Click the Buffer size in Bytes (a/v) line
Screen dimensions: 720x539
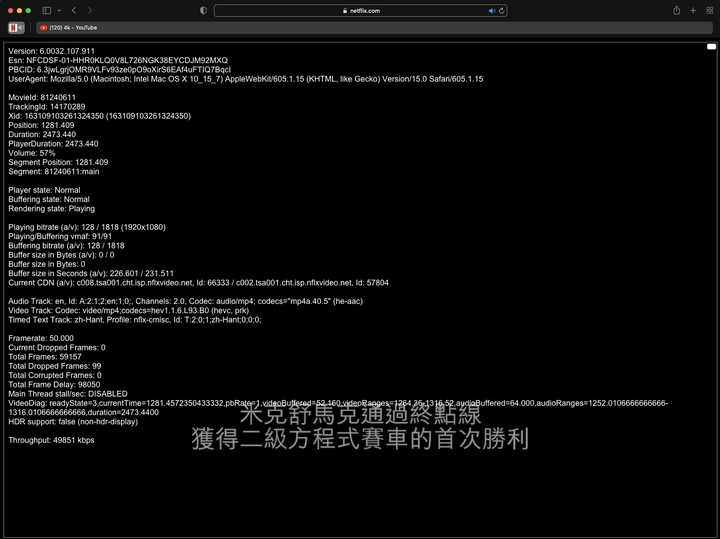pyautogui.click(x=61, y=255)
